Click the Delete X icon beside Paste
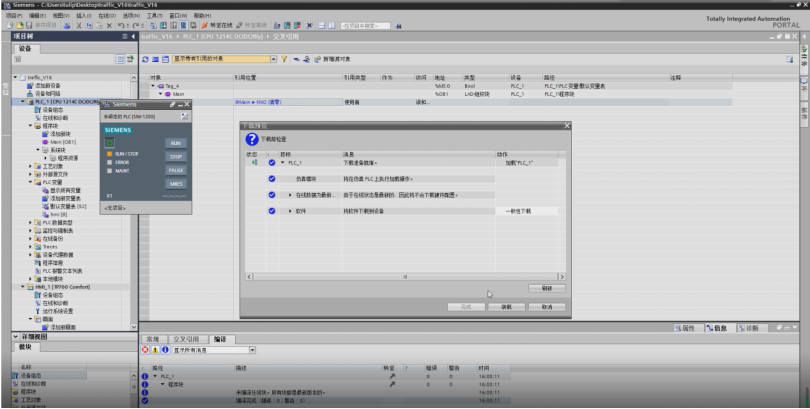This screenshot has width=810, height=409. point(110,25)
